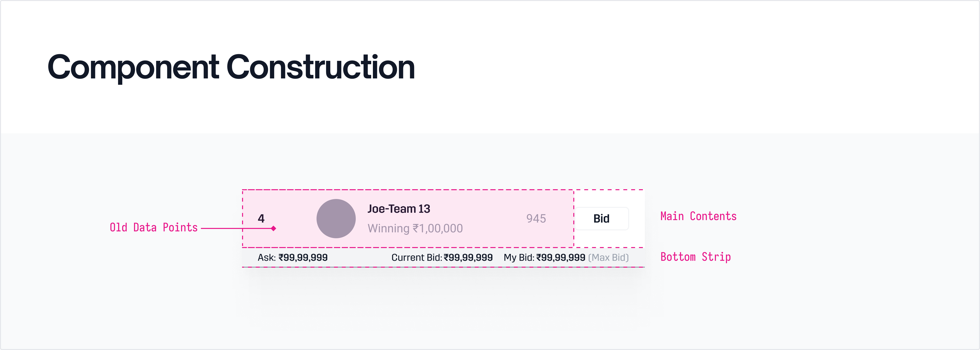Click the Current Bid amount value
Screen dimensions: 980x350
click(468, 258)
